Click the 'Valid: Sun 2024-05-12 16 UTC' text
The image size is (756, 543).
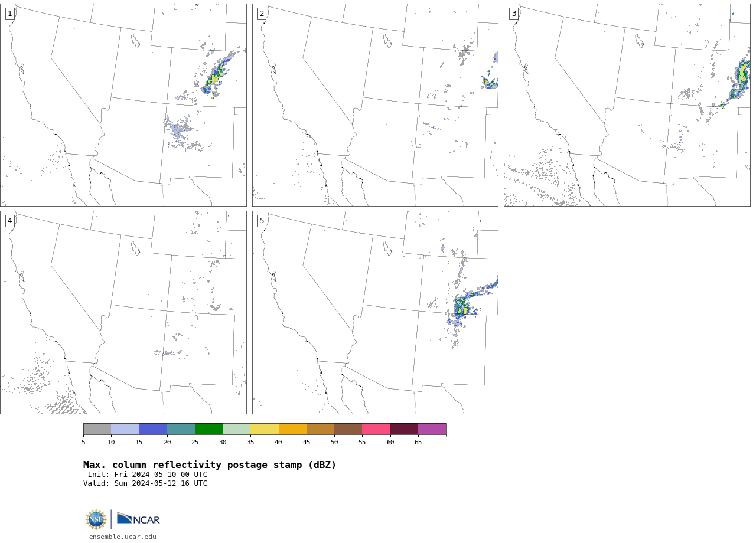click(x=145, y=483)
